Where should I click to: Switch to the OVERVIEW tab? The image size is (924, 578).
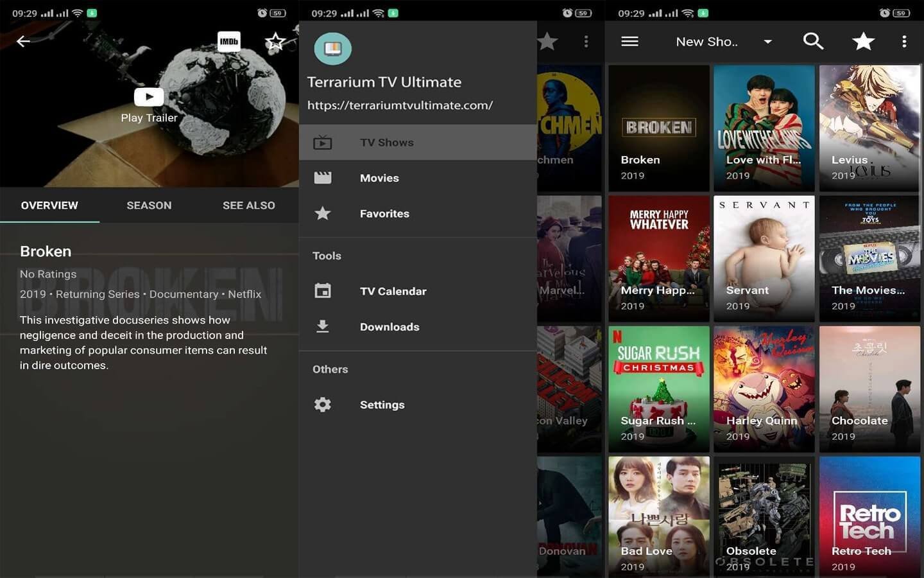click(x=49, y=206)
